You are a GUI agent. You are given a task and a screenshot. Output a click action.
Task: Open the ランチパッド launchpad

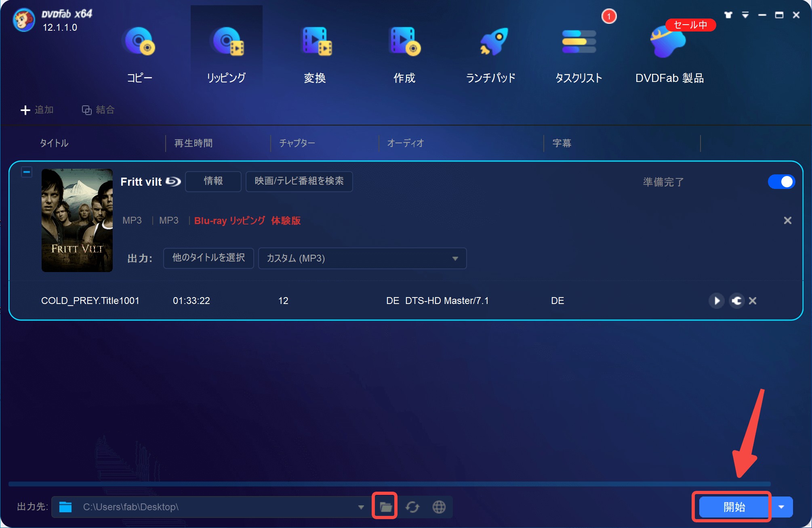point(491,54)
